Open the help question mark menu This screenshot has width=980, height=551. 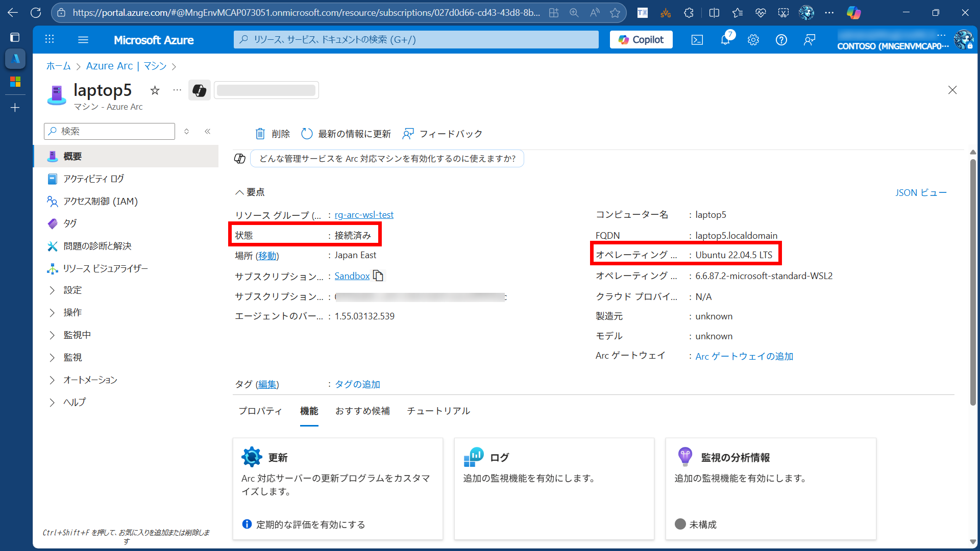coord(781,40)
